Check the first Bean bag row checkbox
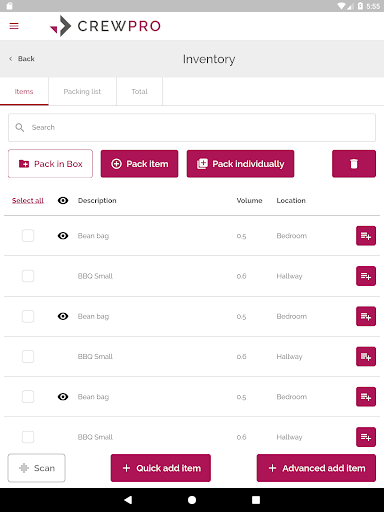The width and height of the screenshot is (384, 512). [28, 236]
